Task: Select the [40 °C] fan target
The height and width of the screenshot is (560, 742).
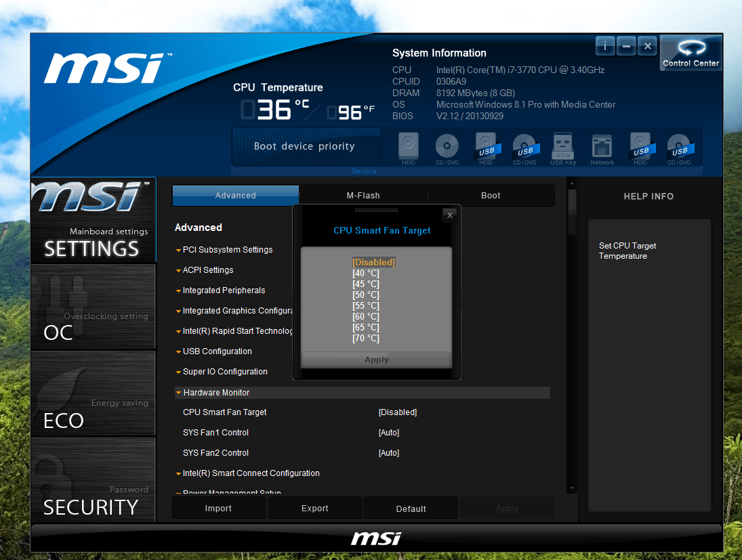Action: point(366,274)
